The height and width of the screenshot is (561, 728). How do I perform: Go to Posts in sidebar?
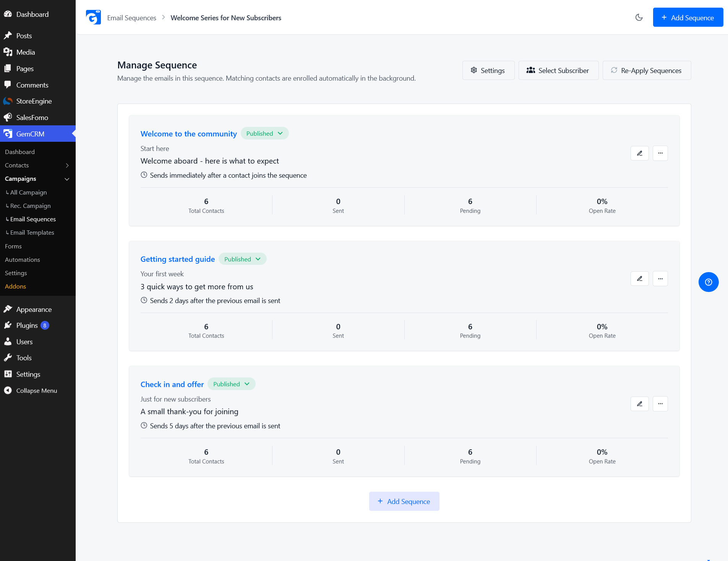38,36
